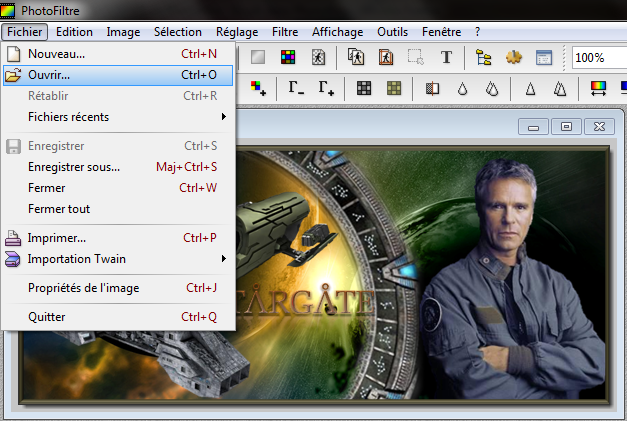The width and height of the screenshot is (627, 421).
Task: Open the Affichage menu
Action: 337,32
